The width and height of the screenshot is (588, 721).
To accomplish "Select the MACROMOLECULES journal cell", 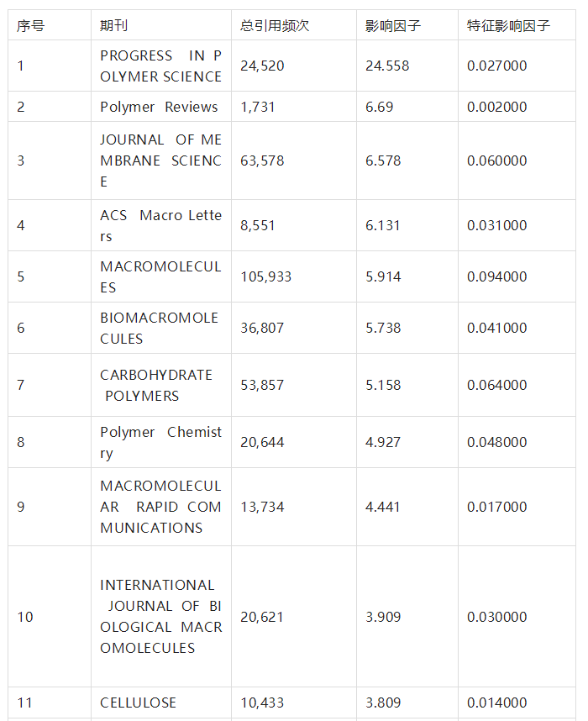I will [161, 276].
